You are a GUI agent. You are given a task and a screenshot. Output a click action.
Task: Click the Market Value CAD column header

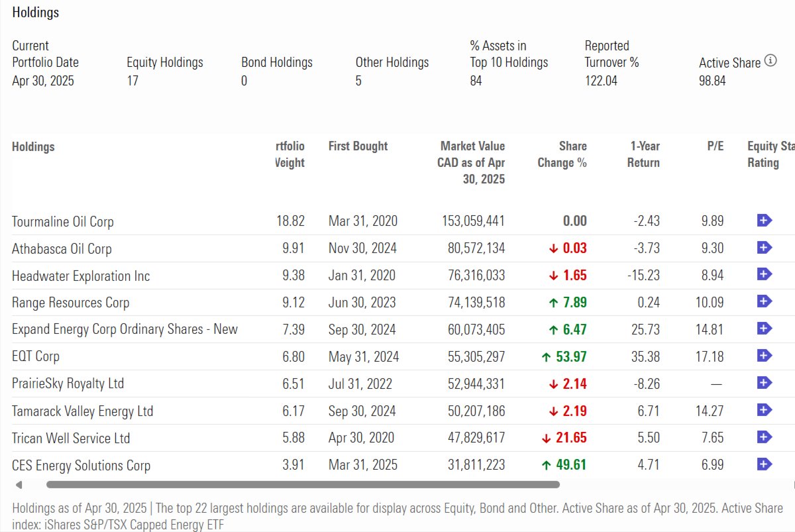471,162
